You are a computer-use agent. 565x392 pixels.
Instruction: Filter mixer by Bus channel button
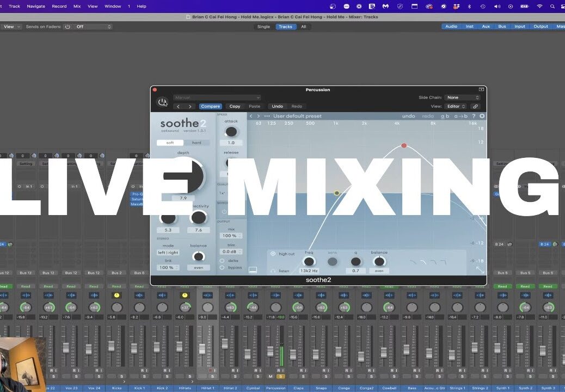coord(502,26)
